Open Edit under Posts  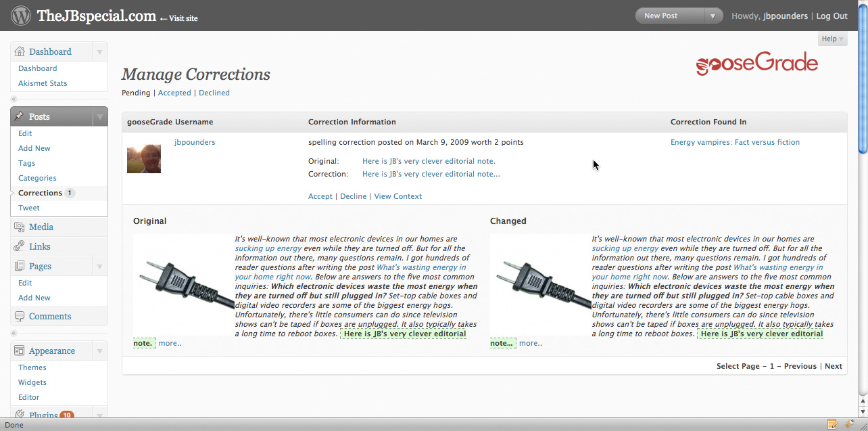(25, 133)
